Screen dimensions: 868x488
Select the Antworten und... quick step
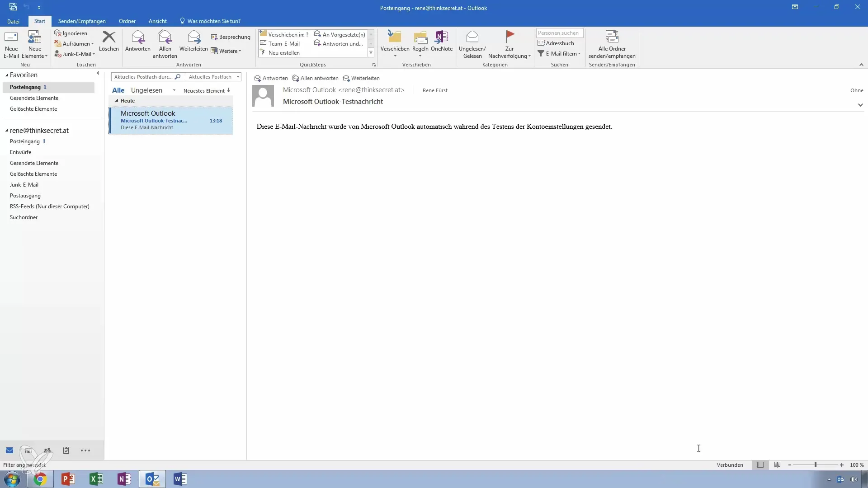tap(339, 44)
